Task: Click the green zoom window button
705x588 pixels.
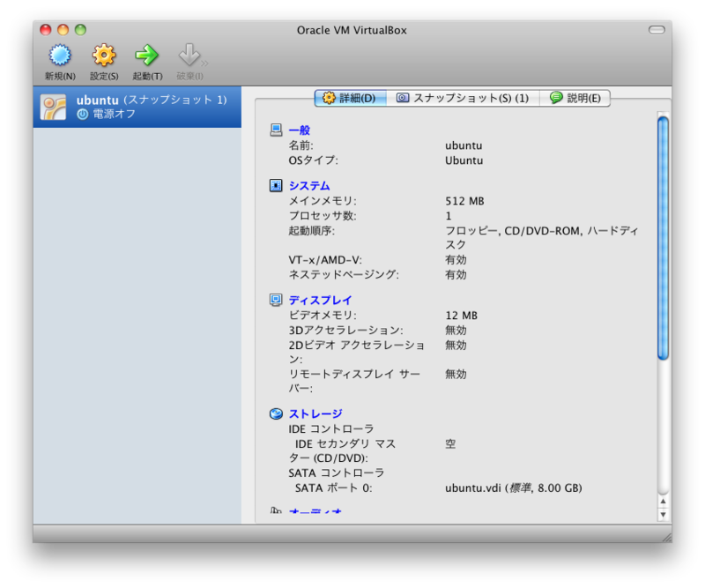Action: tap(80, 30)
